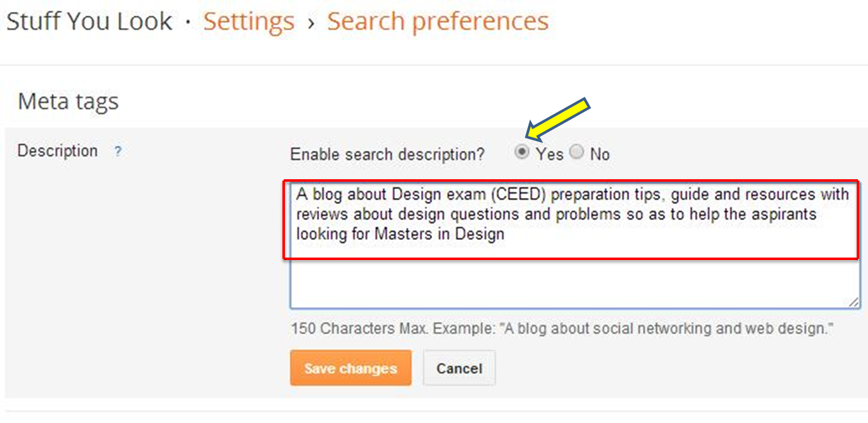Click the breadcrumb separator chevron
The width and height of the screenshot is (868, 423).
[x=311, y=21]
